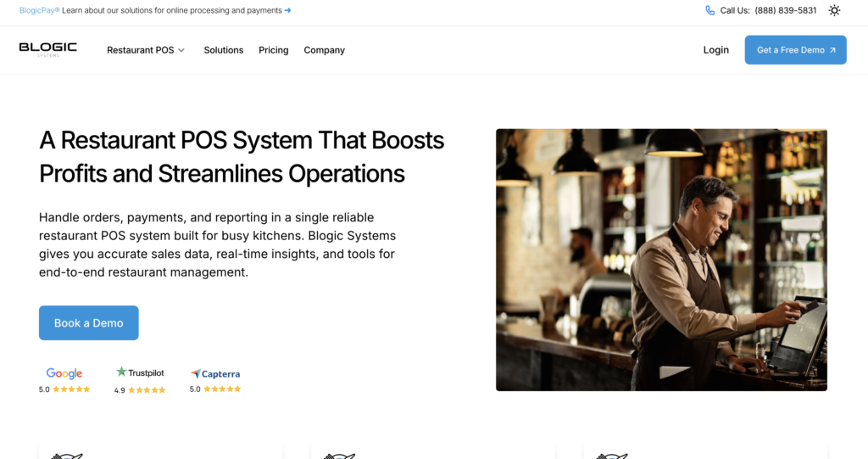
Task: Click the Get a Free Demo button
Action: pyautogui.click(x=795, y=50)
